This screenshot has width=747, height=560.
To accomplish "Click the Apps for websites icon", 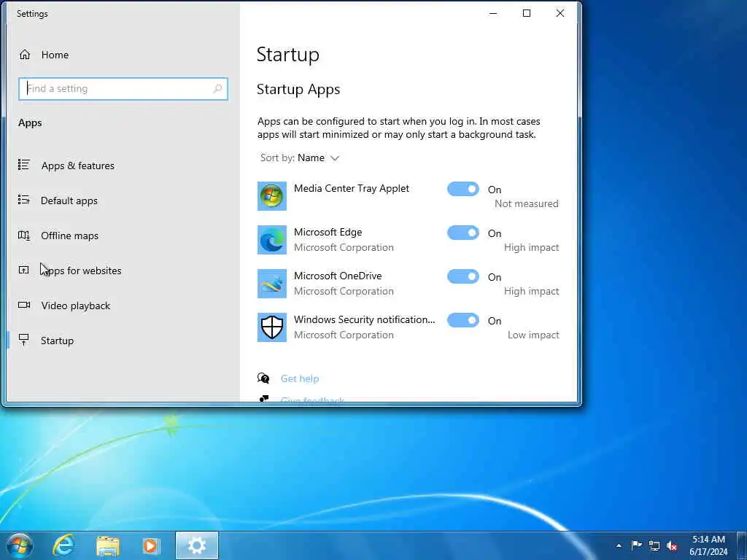I will pos(24,270).
